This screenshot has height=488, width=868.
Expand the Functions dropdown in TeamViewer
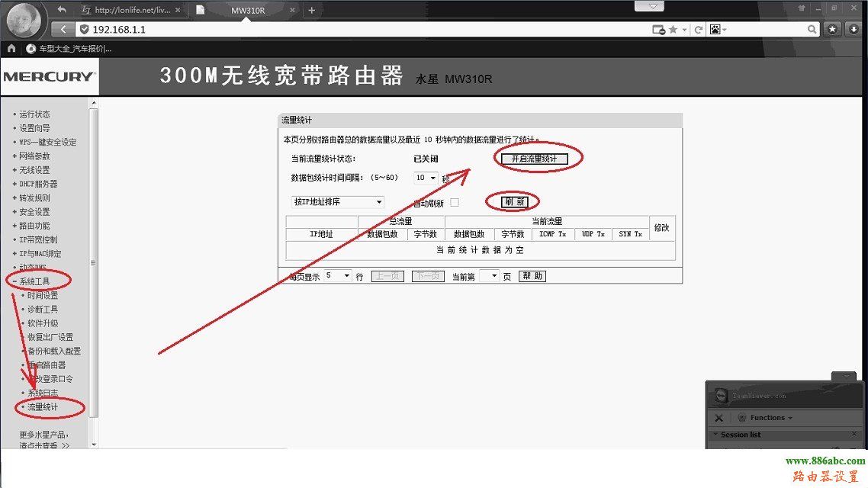[x=789, y=418]
